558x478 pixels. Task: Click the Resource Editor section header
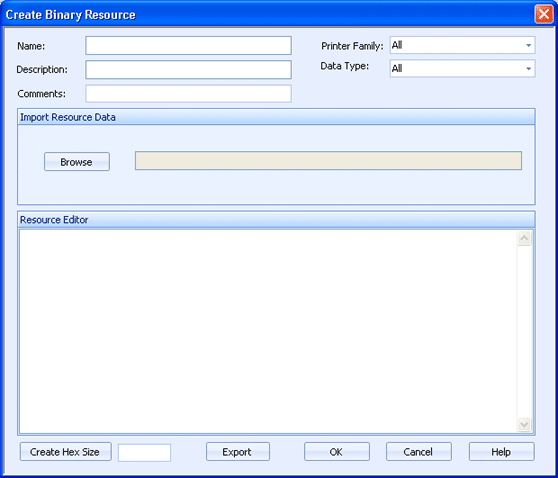coord(276,220)
